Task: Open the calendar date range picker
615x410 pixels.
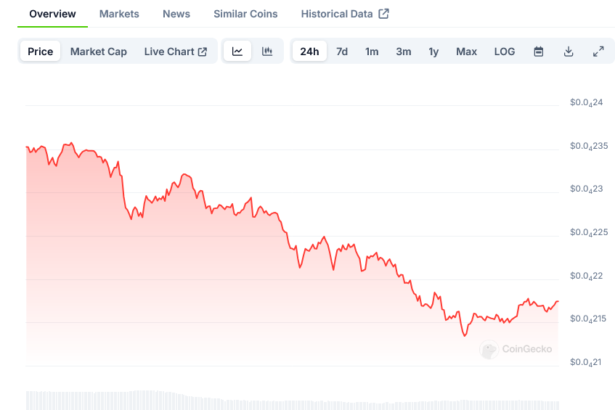Action: click(x=538, y=52)
